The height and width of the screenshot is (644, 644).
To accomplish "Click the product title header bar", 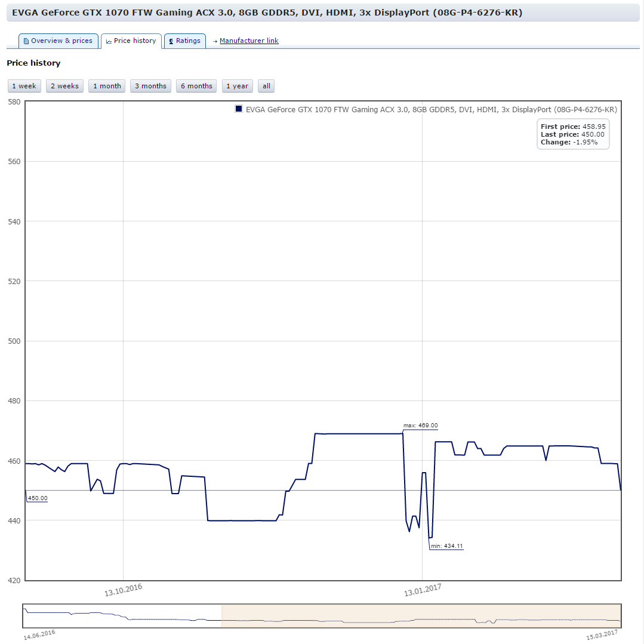I will point(323,13).
